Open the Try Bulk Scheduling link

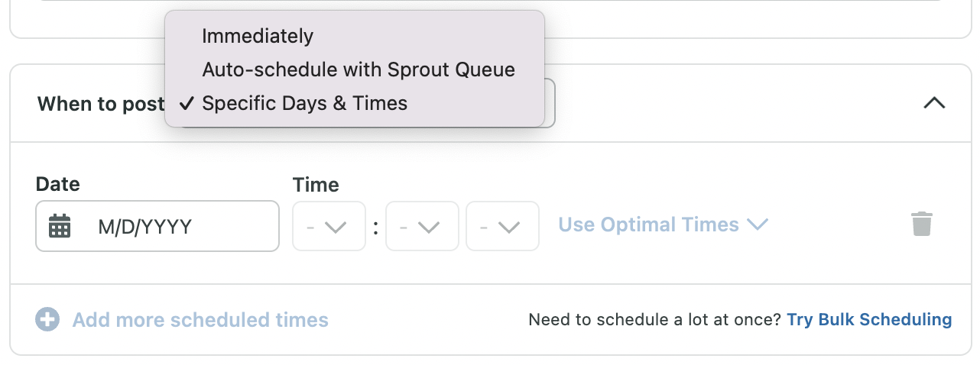click(869, 319)
